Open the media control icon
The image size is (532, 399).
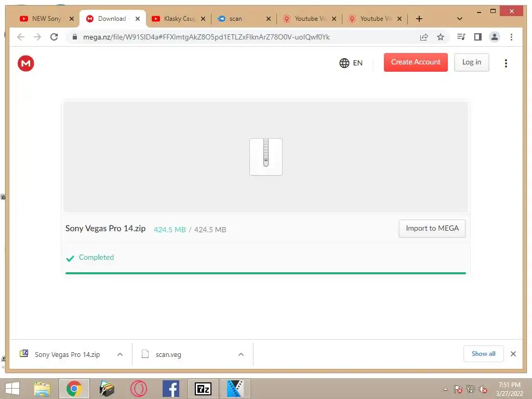(461, 37)
